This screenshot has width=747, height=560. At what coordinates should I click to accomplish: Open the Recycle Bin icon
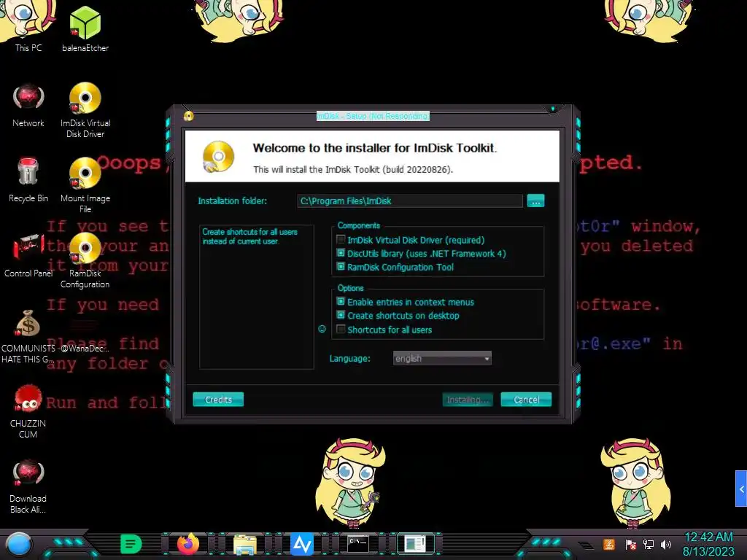(x=28, y=180)
